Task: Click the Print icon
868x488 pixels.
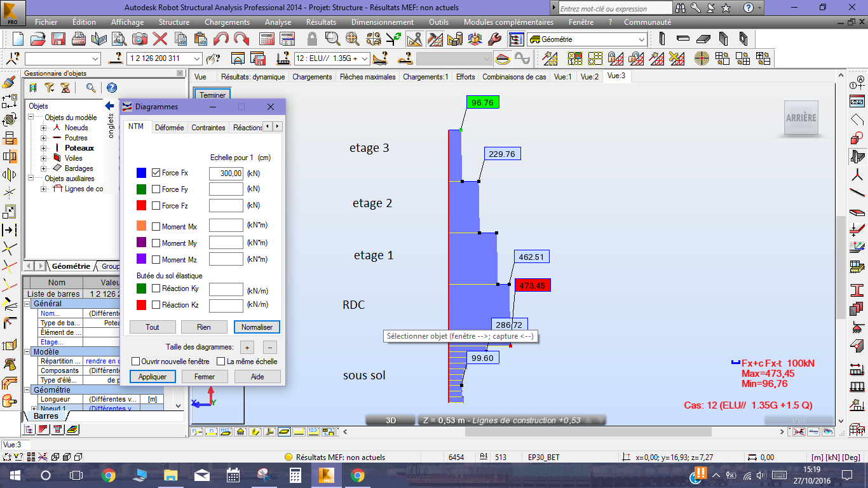Action: (x=79, y=39)
